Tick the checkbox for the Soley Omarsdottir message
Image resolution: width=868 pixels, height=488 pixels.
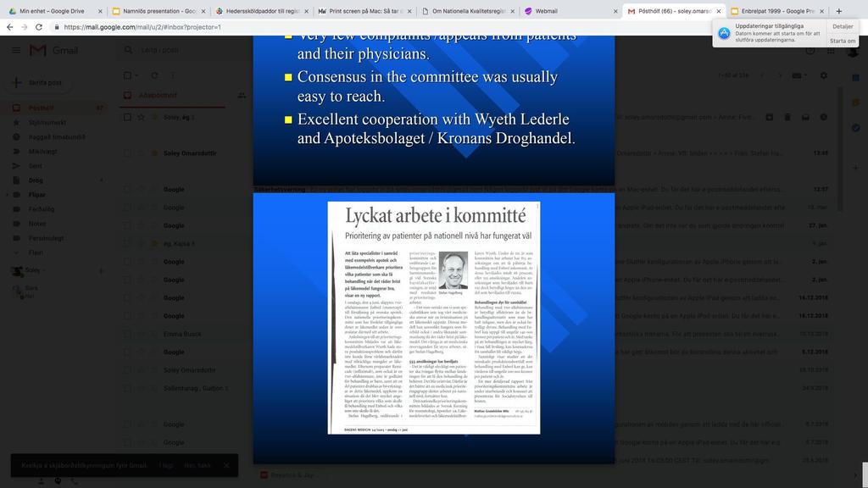tap(127, 153)
